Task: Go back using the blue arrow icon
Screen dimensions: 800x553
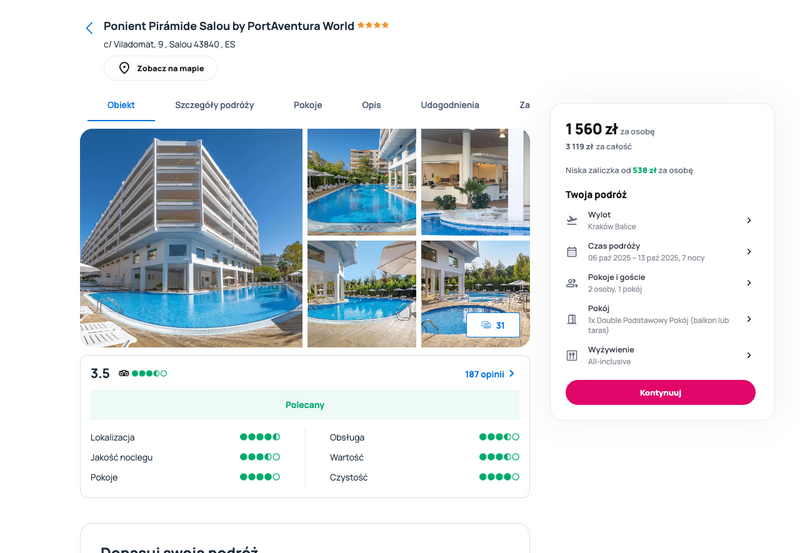Action: pyautogui.click(x=89, y=28)
